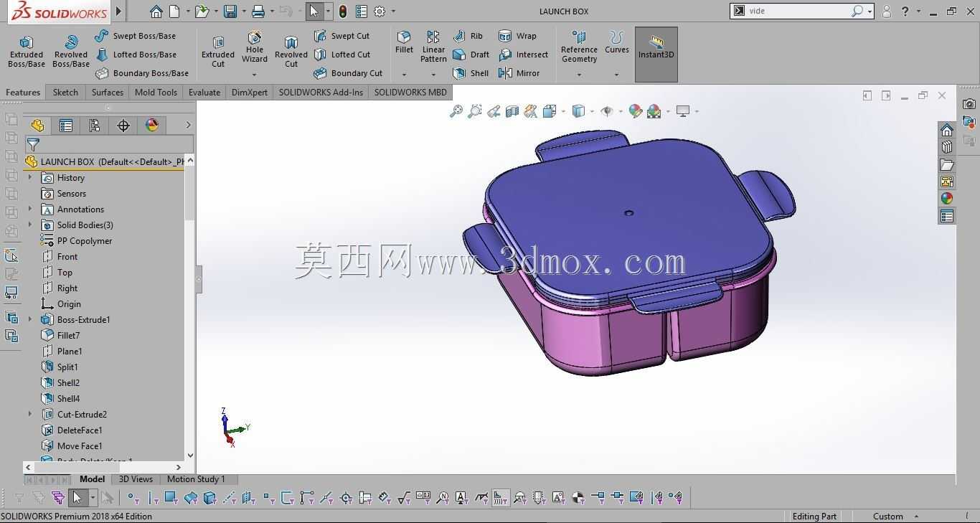Select the Wrap tool

point(517,36)
